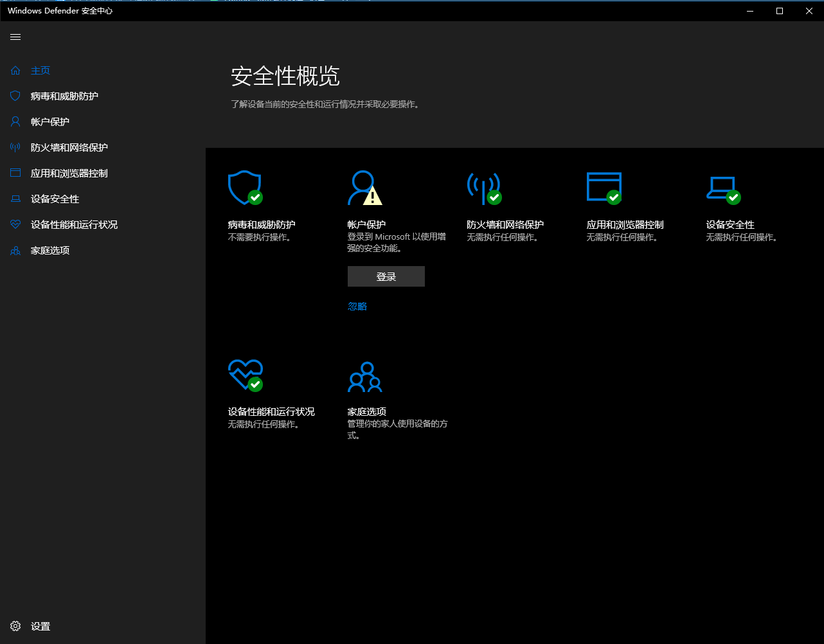Click the wireless signal icon in sidebar
The height and width of the screenshot is (644, 824).
(x=15, y=147)
